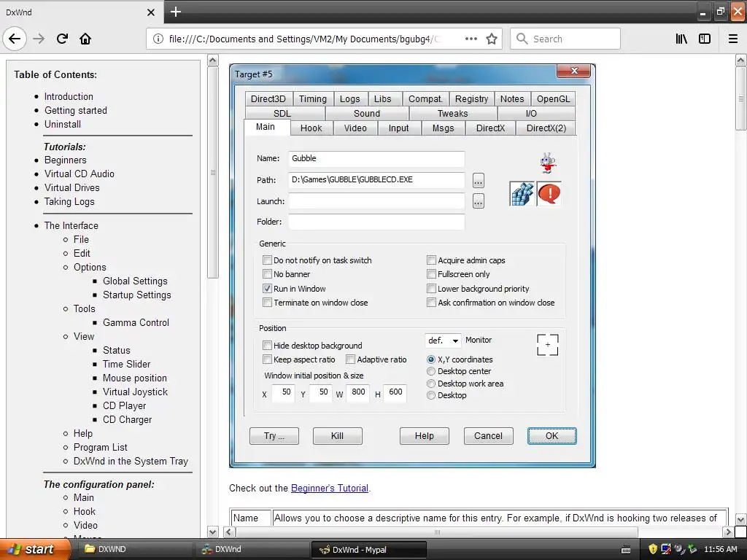Open the Monitor def. dropdown
Viewport: 747px width, 560px height.
point(443,341)
